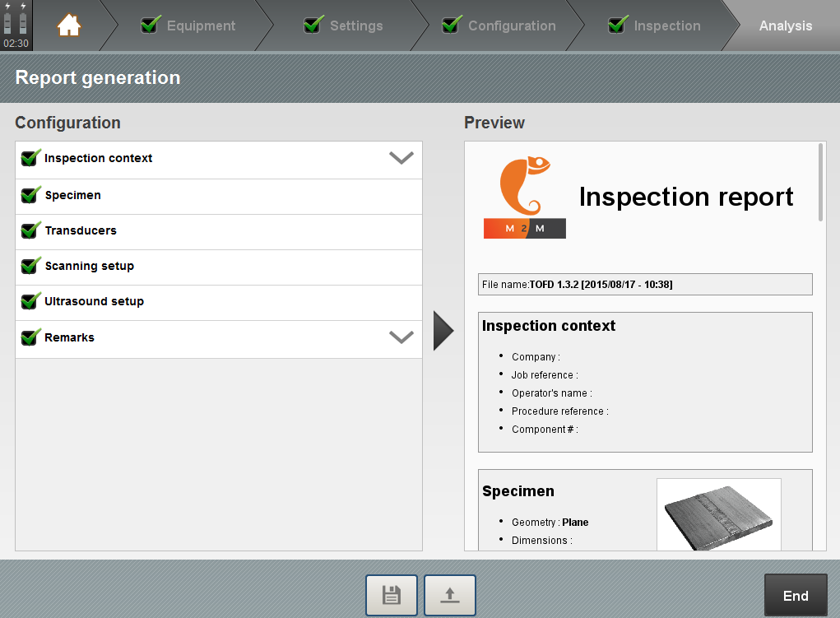Expand the Inspection context chevron
Screen dimensions: 840x618
tap(401, 158)
